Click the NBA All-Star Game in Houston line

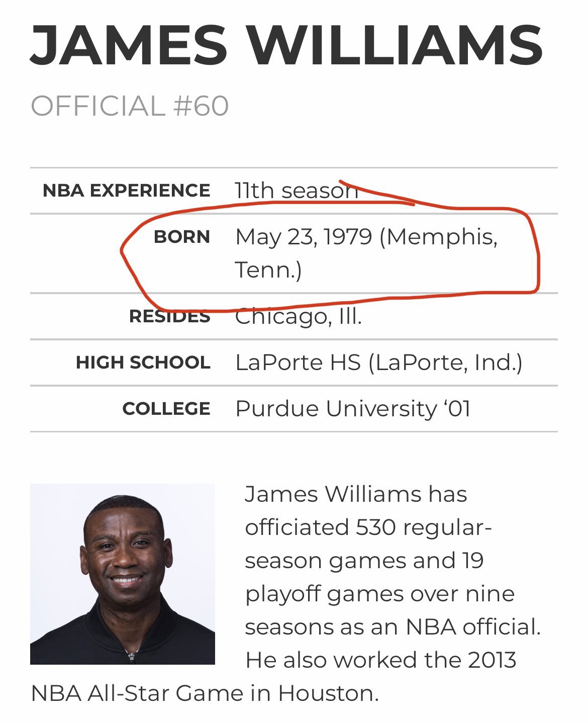coord(205,693)
